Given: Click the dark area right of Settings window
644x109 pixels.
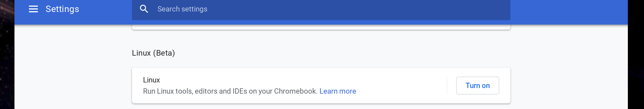Looking at the screenshot, I should coord(636,54).
